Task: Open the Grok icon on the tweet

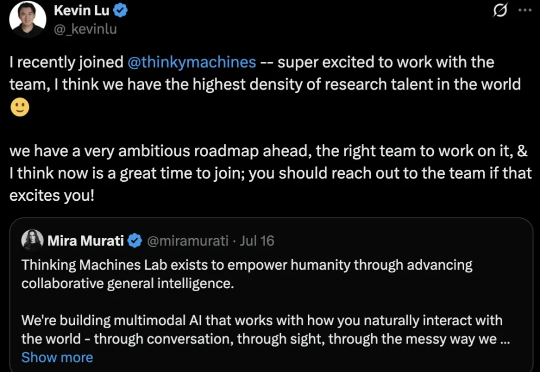Action: (500, 10)
